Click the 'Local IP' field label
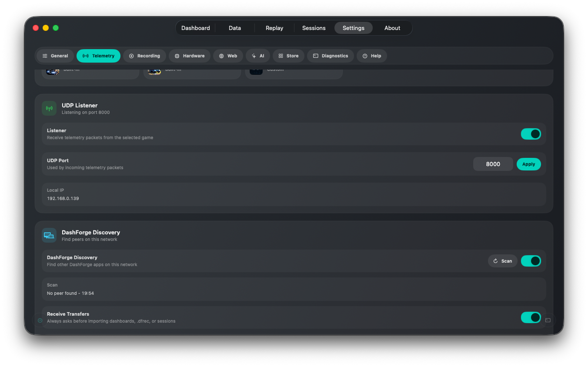This screenshot has width=588, height=367. [x=55, y=190]
